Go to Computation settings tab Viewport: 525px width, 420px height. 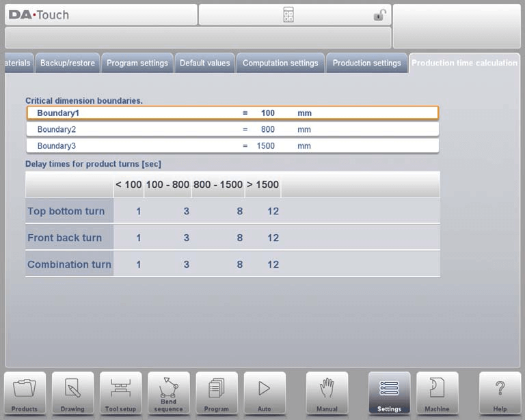point(280,63)
